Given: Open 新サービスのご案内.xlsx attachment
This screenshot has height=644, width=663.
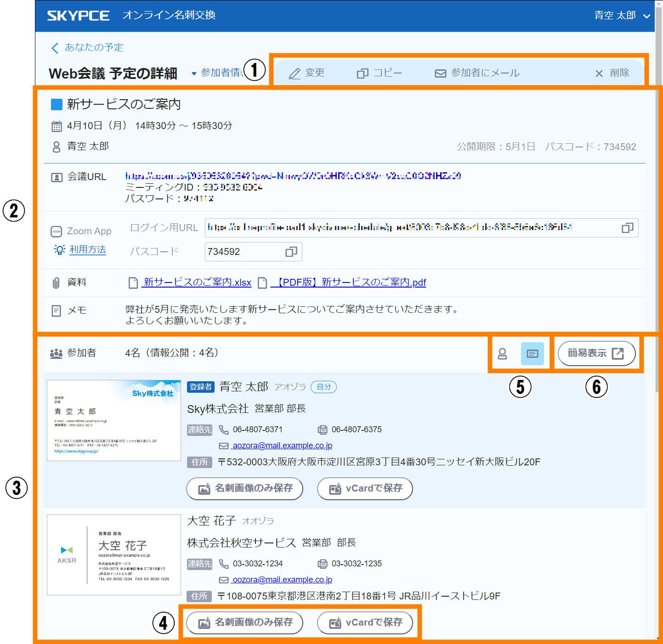Looking at the screenshot, I should 197,282.
